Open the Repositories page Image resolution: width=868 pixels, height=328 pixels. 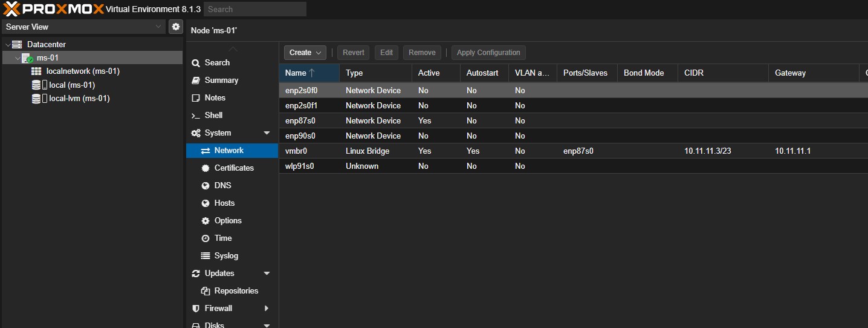[236, 290]
